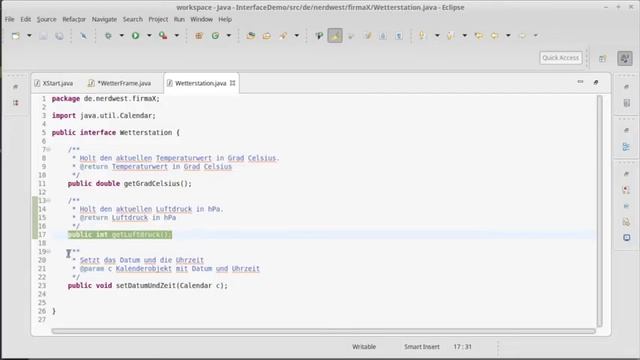This screenshot has width=640, height=360.
Task: Click the editor's vertical scrollbar
Action: click(600, 211)
